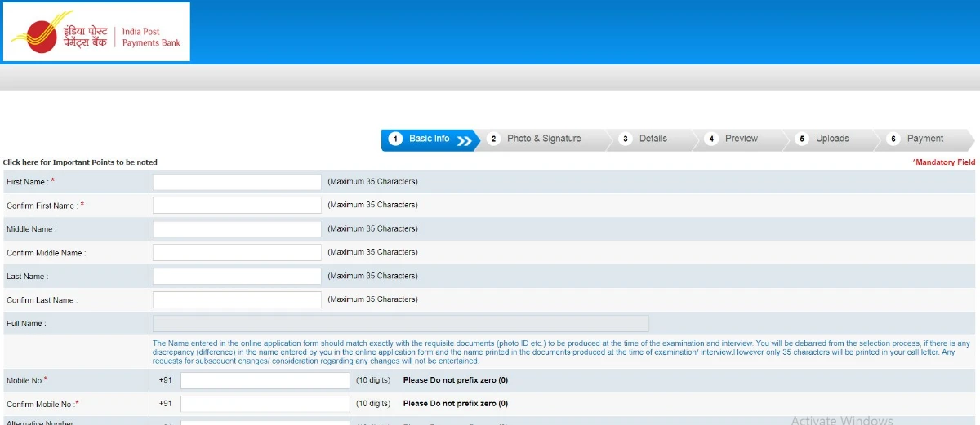This screenshot has width=980, height=425.
Task: Click the +91 prefix beside Mobile No.
Action: (166, 380)
